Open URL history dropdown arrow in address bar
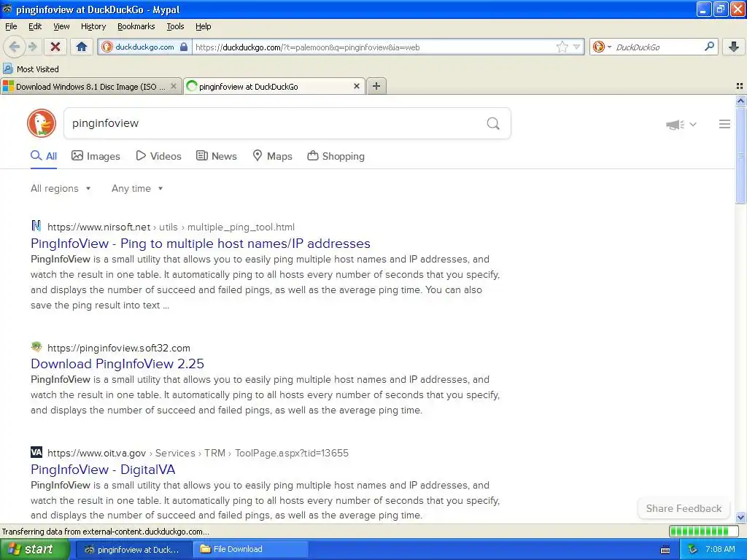The image size is (747, 560). click(576, 47)
